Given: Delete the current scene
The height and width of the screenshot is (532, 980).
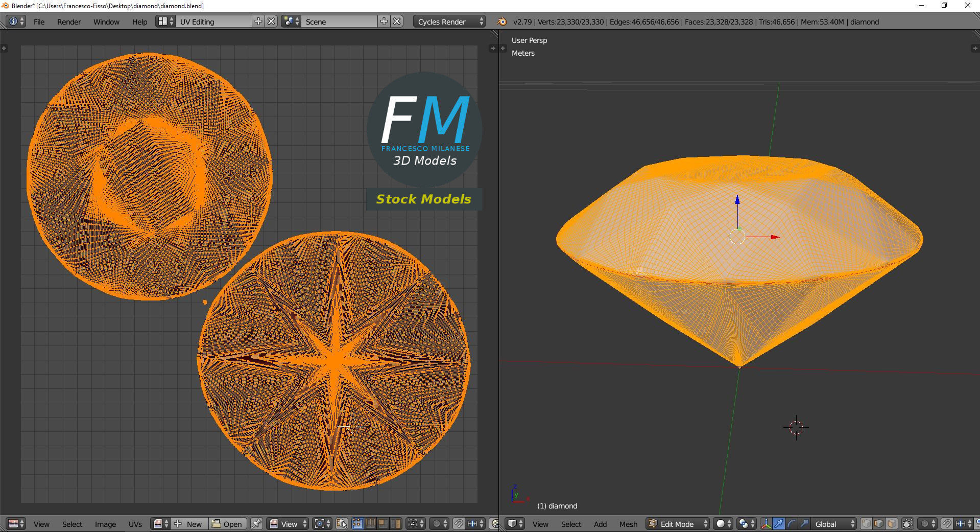Looking at the screenshot, I should click(x=397, y=21).
